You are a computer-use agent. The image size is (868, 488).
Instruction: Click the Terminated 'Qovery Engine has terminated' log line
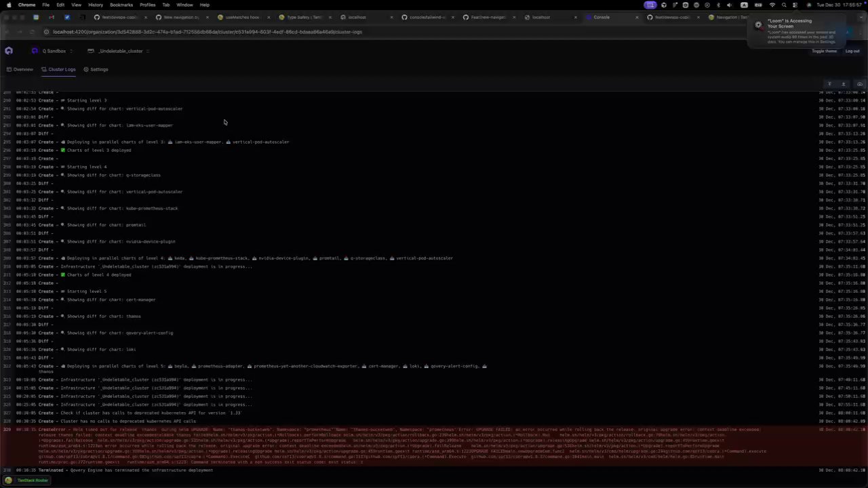tap(434, 470)
